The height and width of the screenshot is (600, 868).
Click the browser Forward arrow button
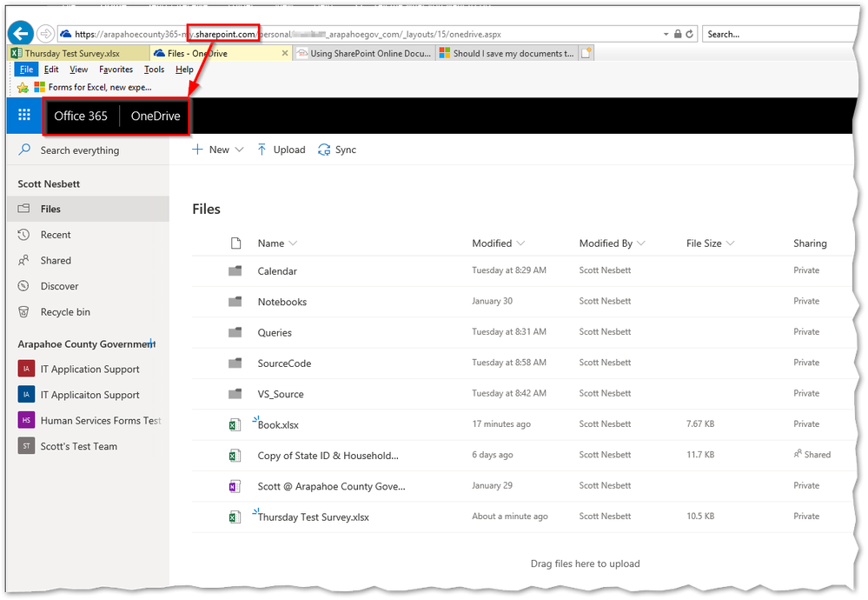tap(46, 35)
